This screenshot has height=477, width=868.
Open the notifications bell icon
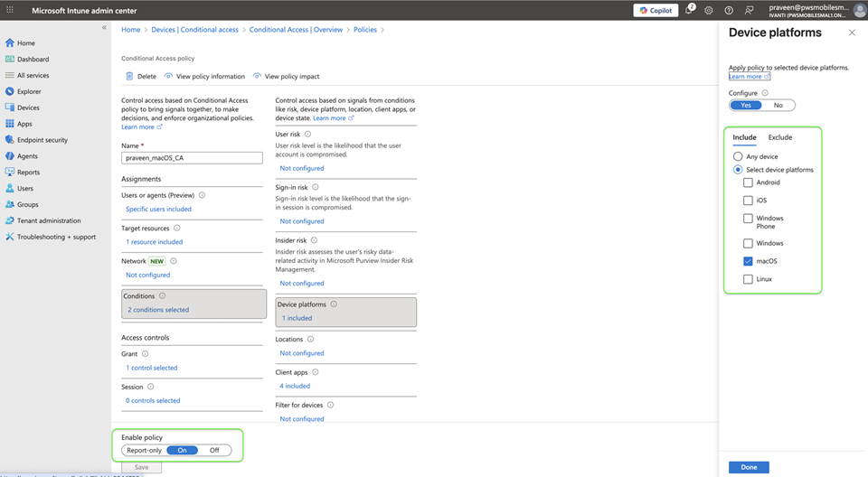pos(689,11)
